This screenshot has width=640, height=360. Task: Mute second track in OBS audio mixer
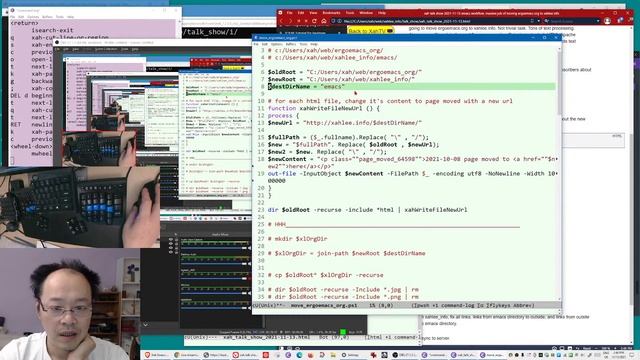(x=250, y=264)
